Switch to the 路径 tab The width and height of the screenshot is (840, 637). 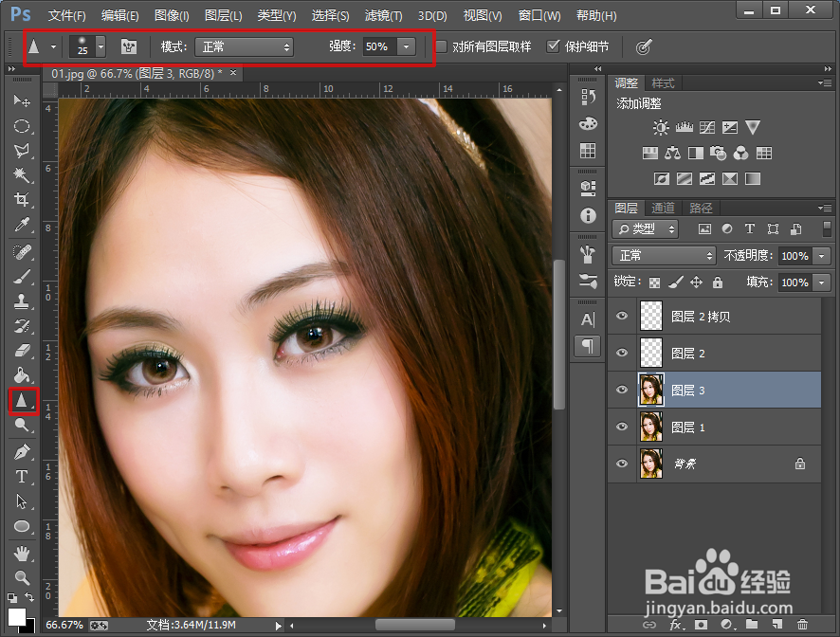tap(702, 208)
